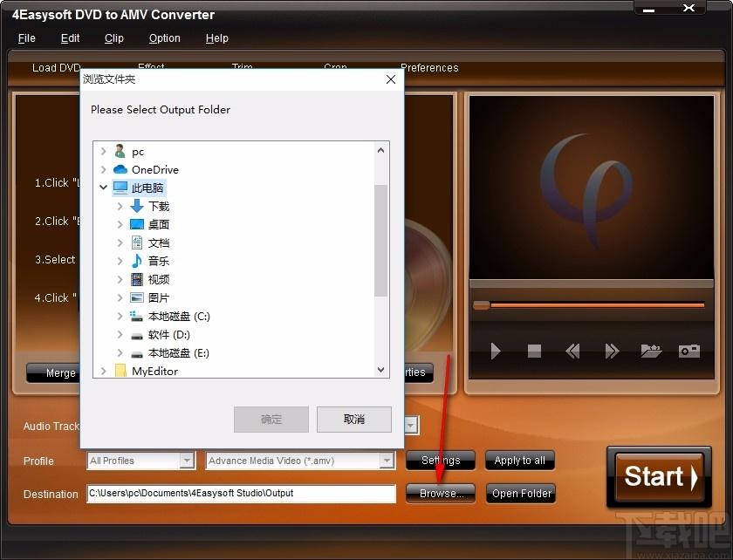733x560 pixels.
Task: Minimize the converter window
Action: coord(649,10)
